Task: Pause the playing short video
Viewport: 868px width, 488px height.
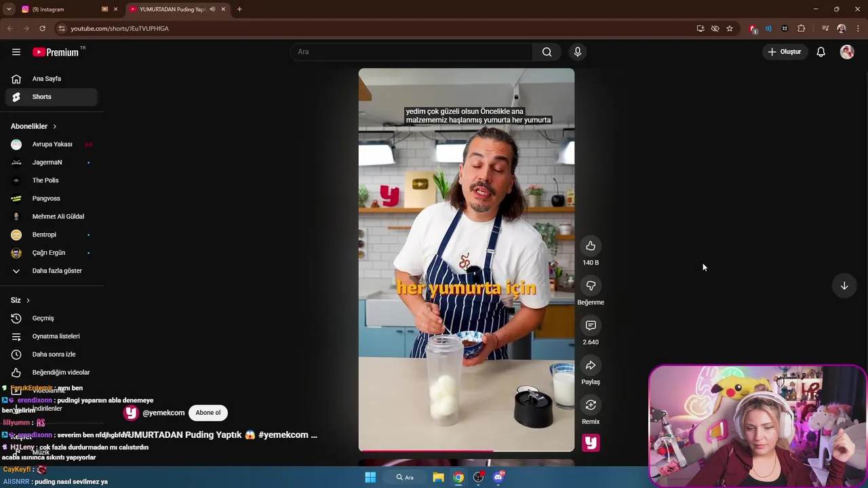Action: [x=467, y=260]
